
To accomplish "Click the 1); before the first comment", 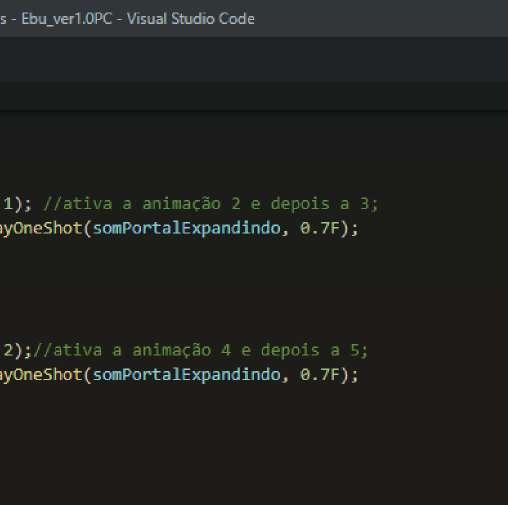I will pyautogui.click(x=17, y=204).
